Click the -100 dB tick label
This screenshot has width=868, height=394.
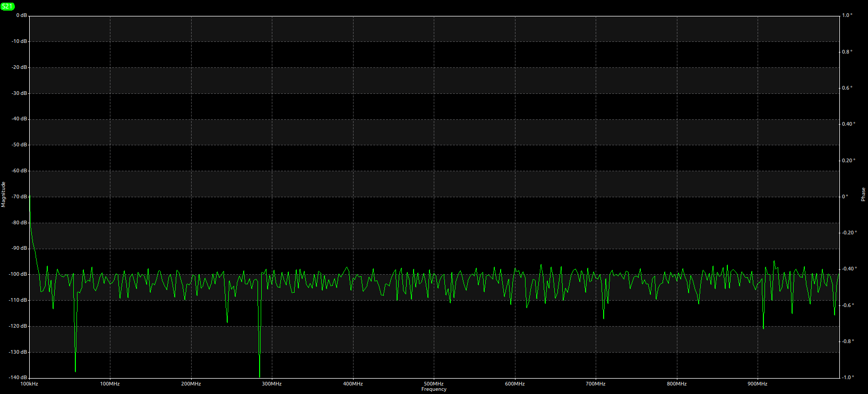tap(19, 274)
